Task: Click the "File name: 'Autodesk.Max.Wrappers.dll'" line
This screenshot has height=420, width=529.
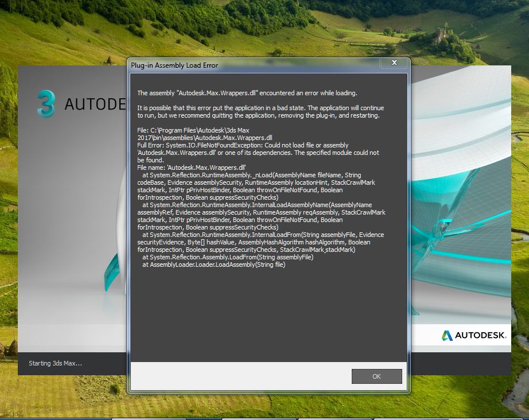Action: 191,168
